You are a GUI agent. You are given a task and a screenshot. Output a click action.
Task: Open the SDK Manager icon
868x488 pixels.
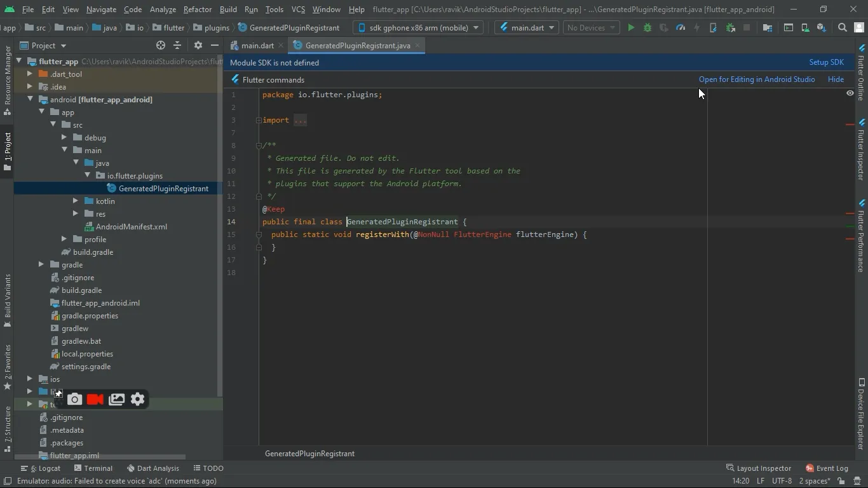point(822,28)
